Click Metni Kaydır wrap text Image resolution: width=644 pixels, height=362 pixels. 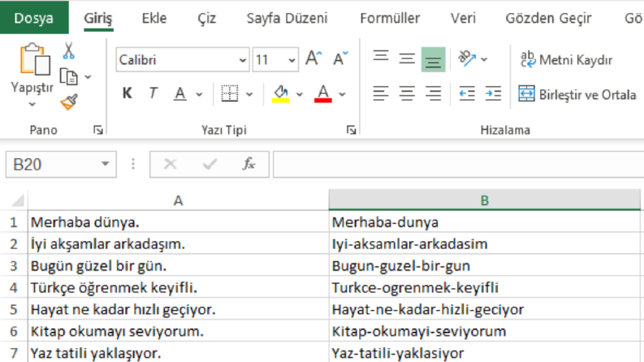click(566, 60)
